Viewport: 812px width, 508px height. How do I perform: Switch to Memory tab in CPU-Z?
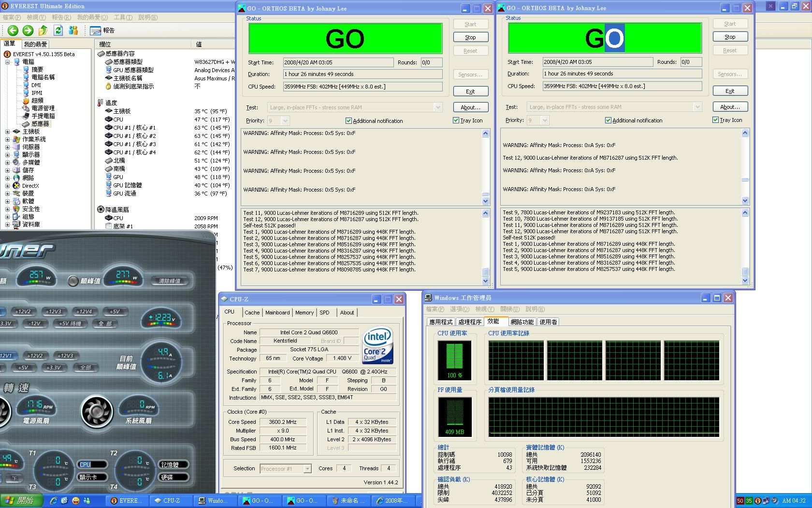pyautogui.click(x=304, y=313)
